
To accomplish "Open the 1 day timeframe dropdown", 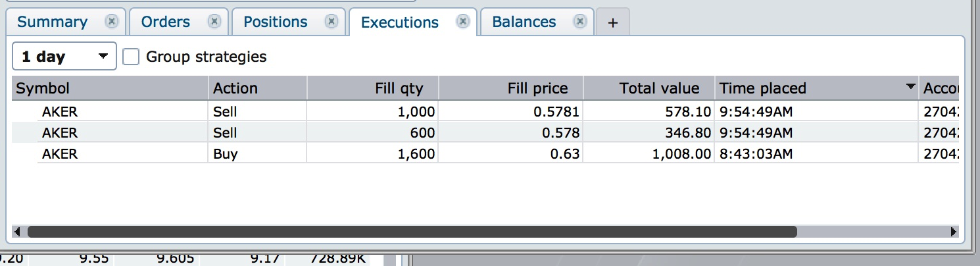I will 64,57.
